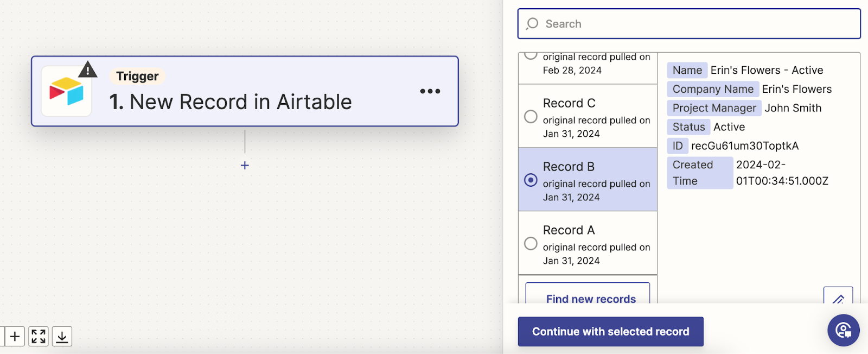The height and width of the screenshot is (354, 868).
Task: Select the New Record in Airtable trigger card
Action: tap(245, 91)
